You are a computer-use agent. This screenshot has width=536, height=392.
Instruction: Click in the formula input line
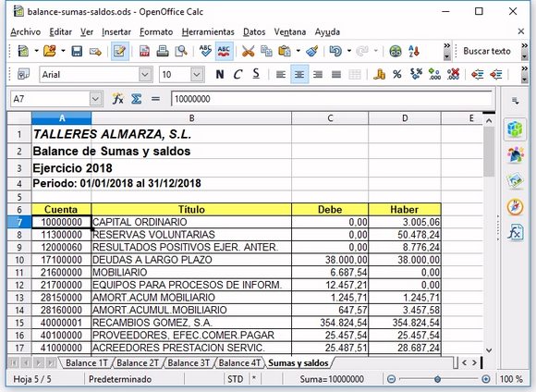332,99
